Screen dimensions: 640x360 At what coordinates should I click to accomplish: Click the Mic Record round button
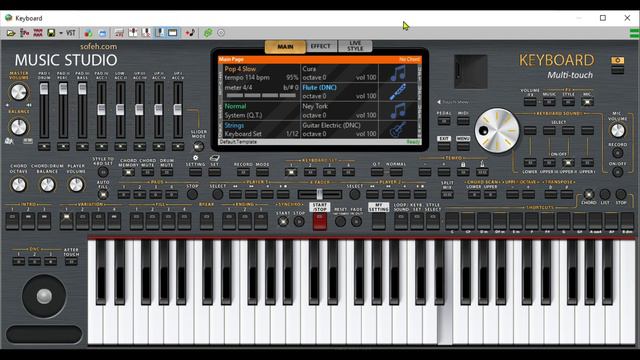click(618, 153)
